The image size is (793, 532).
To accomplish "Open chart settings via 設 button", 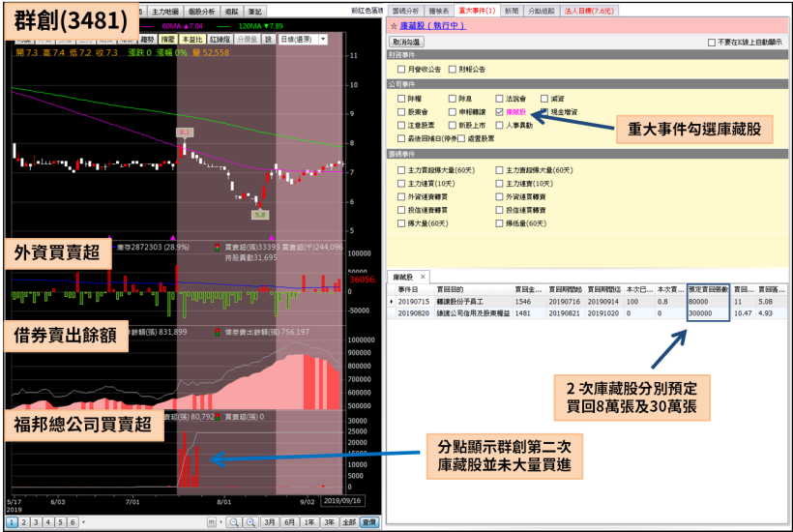I will [269, 39].
